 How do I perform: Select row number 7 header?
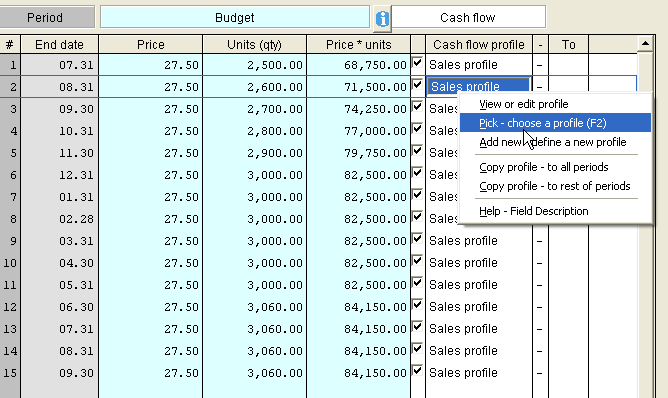10,197
